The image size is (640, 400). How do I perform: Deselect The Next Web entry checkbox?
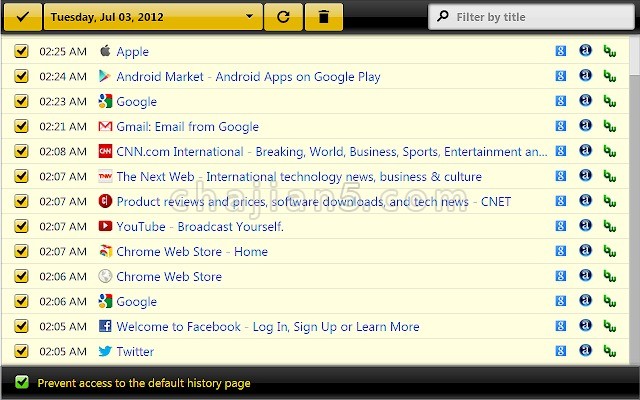(x=21, y=176)
